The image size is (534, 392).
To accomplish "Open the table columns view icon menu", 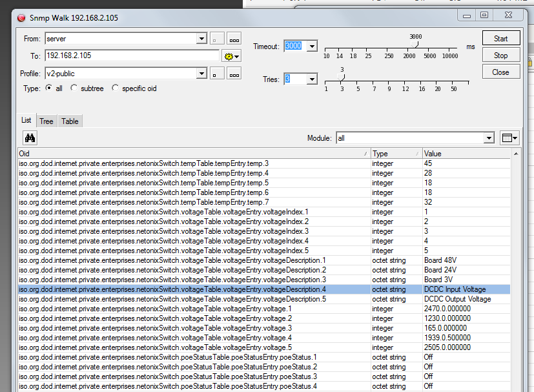I will tap(509, 138).
